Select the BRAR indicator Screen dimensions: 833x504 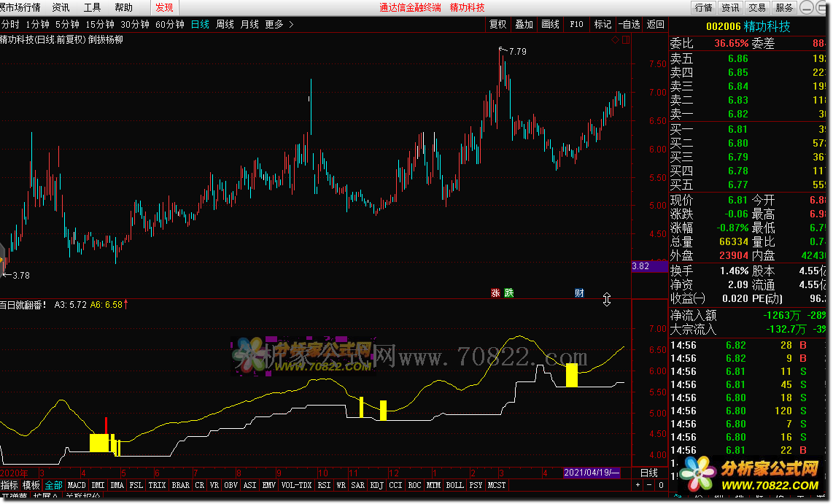coord(181,485)
